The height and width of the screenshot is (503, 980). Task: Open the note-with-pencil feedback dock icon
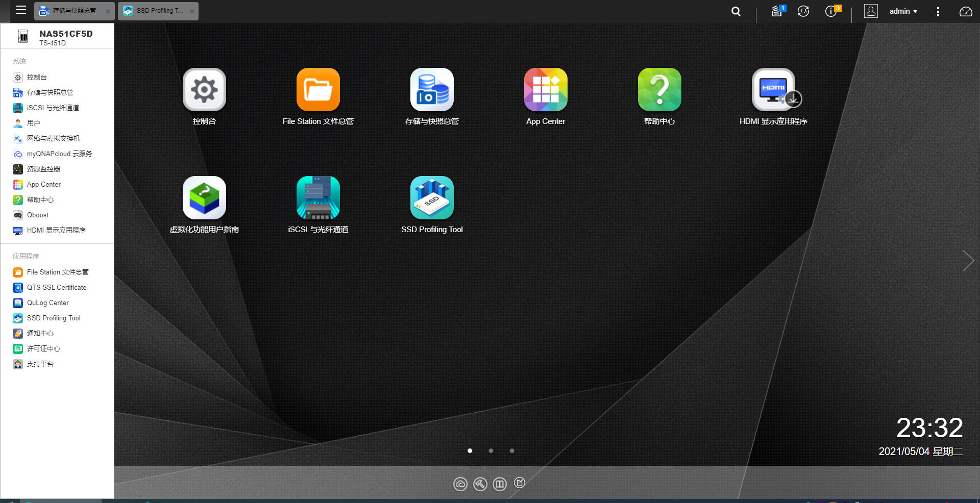tap(520, 483)
